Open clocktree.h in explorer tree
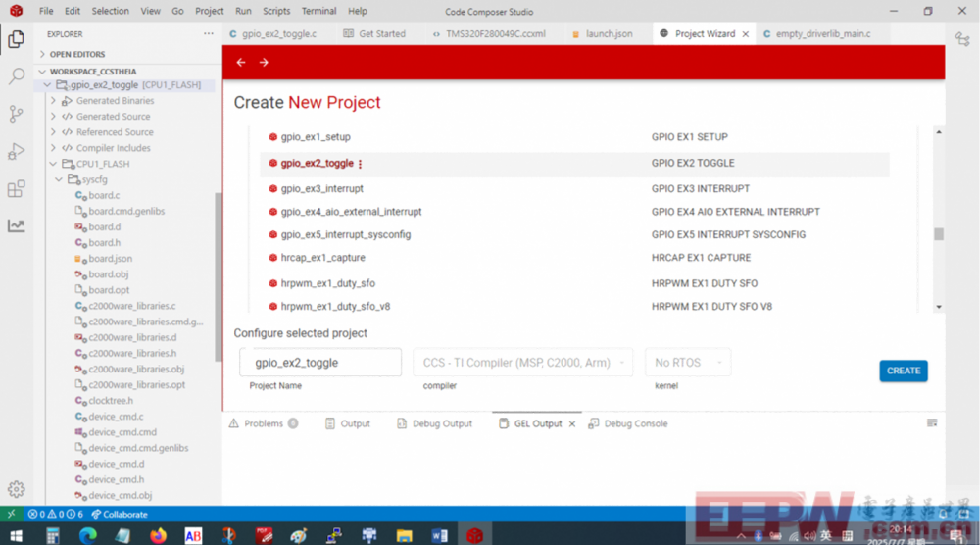This screenshot has height=545, width=980. coord(111,401)
